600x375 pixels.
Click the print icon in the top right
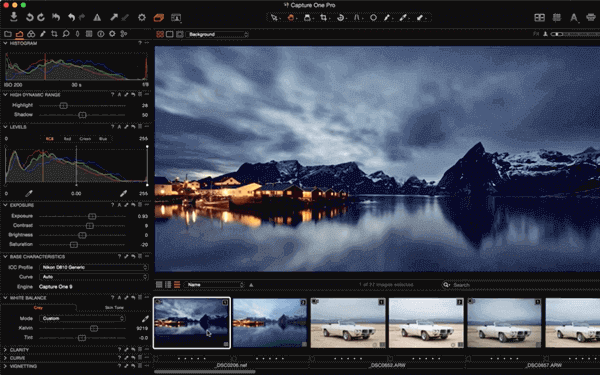tap(591, 18)
